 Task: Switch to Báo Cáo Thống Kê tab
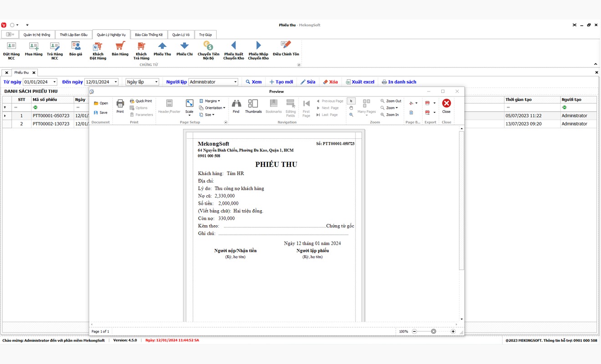tap(148, 35)
